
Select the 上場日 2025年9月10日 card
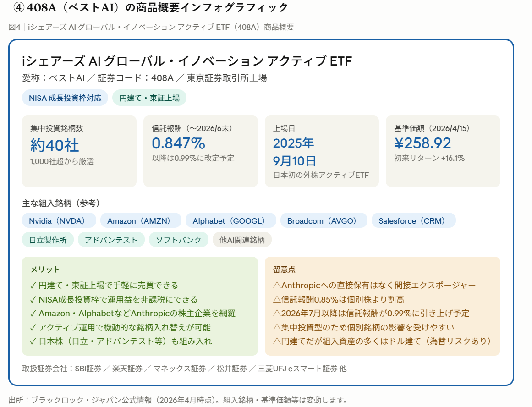tap(322, 151)
